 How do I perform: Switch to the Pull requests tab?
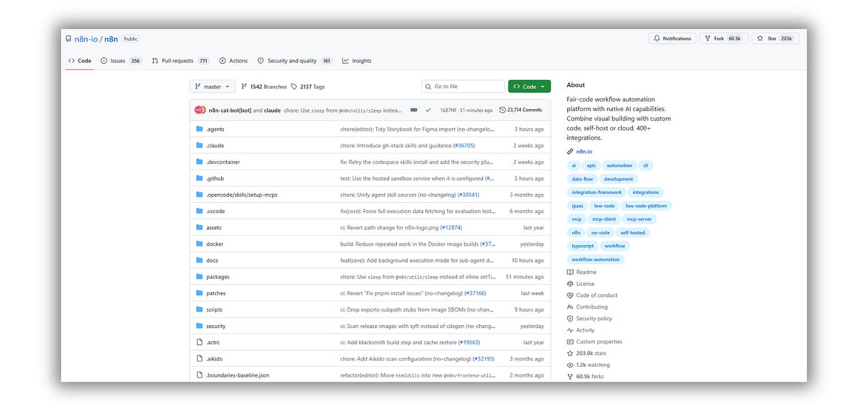tap(180, 61)
